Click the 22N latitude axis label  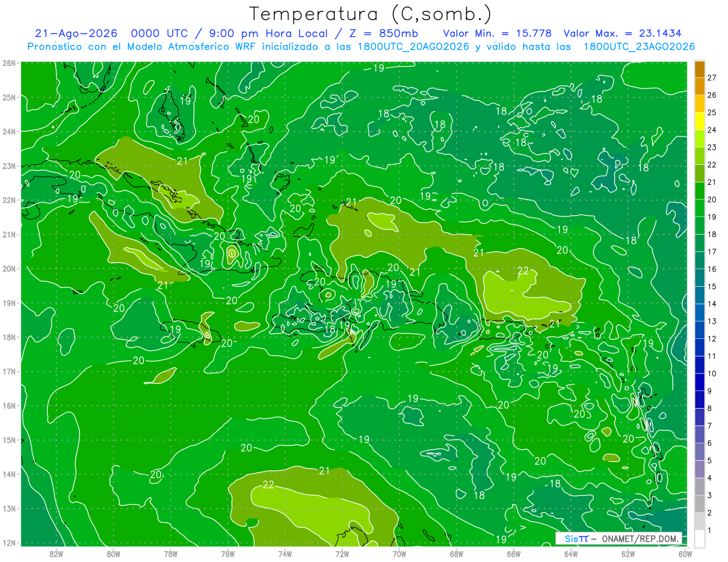pyautogui.click(x=9, y=200)
